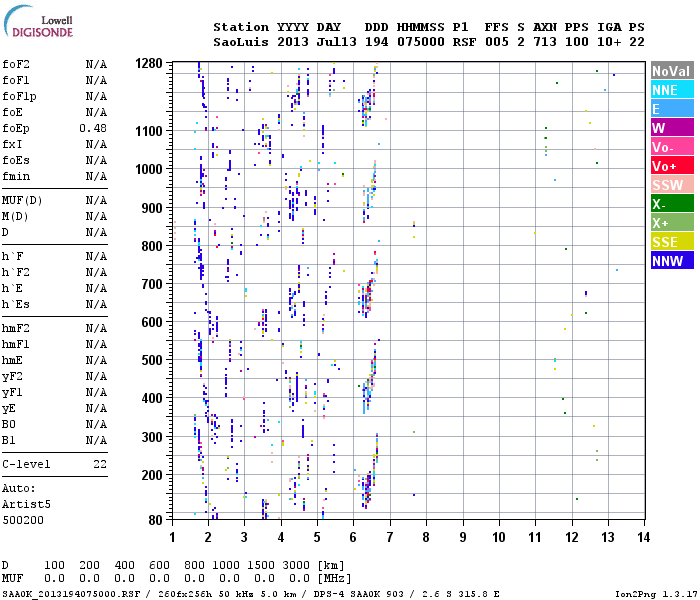Image resolution: width=700 pixels, height=600 pixels.
Task: Select the X+ legend swatch
Action: tap(672, 223)
